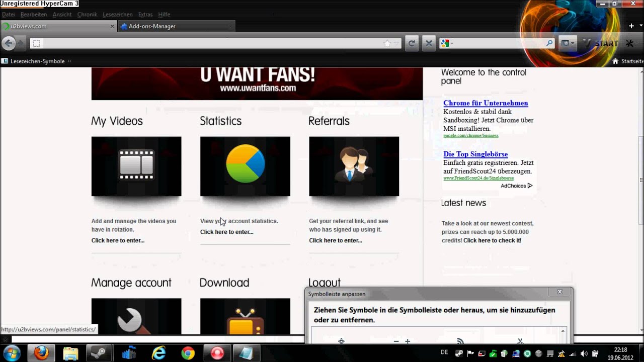Select zoom minus/plus item in customize dialog
Viewport: 644px width, 362px height.
tap(401, 341)
